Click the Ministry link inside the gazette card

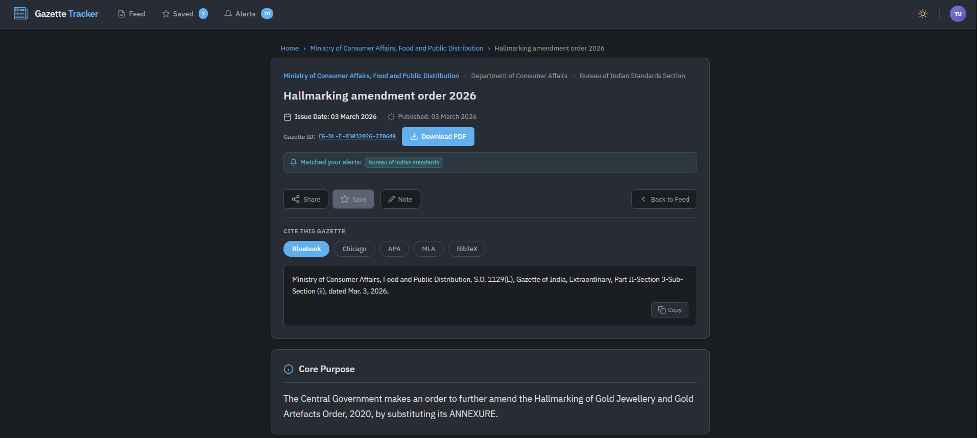point(371,76)
